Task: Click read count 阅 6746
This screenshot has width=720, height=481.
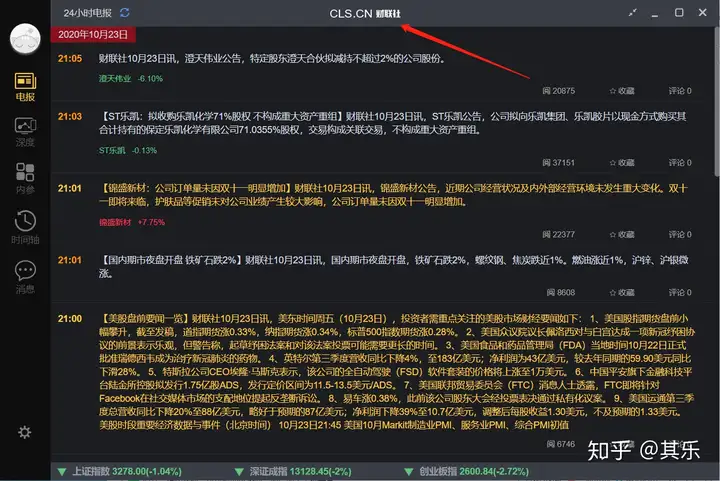Action: pos(561,444)
